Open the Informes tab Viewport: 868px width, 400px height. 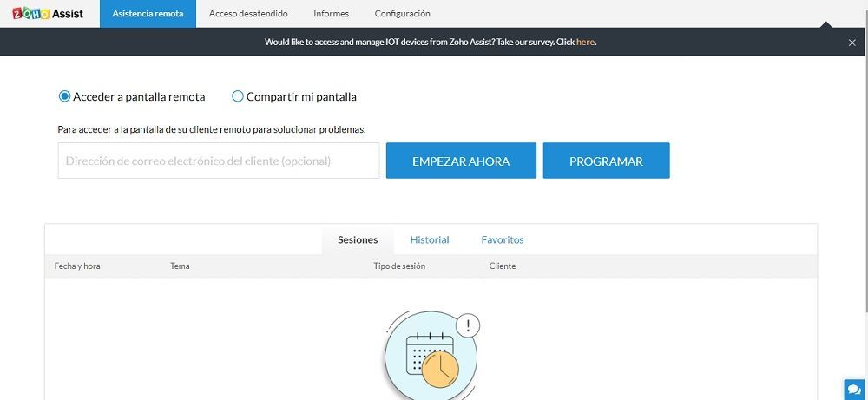pos(331,14)
